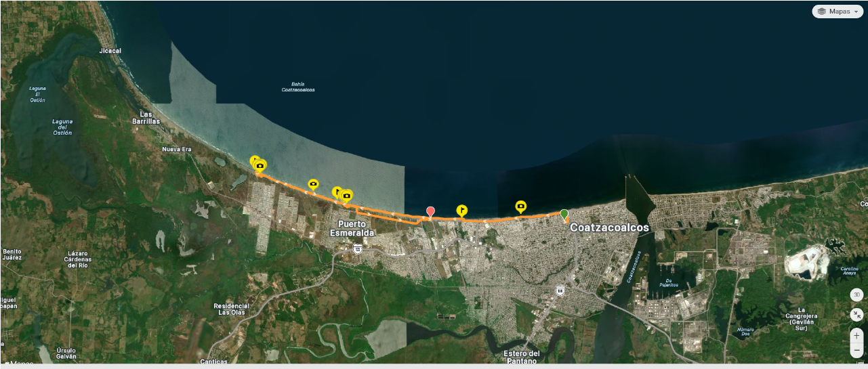
Task: Open camera waypoint nearest the green start pin
Action: point(520,206)
